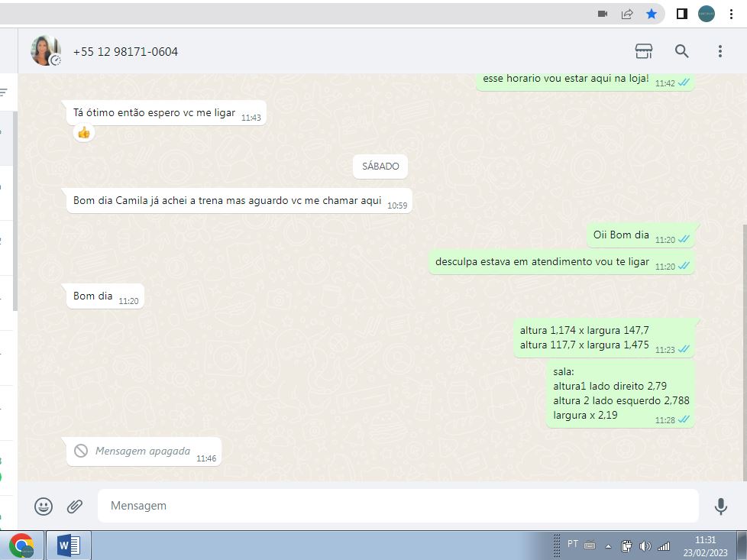Image resolution: width=747 pixels, height=560 pixels.
Task: Click the text 'largura x 2,19'
Action: tap(585, 415)
